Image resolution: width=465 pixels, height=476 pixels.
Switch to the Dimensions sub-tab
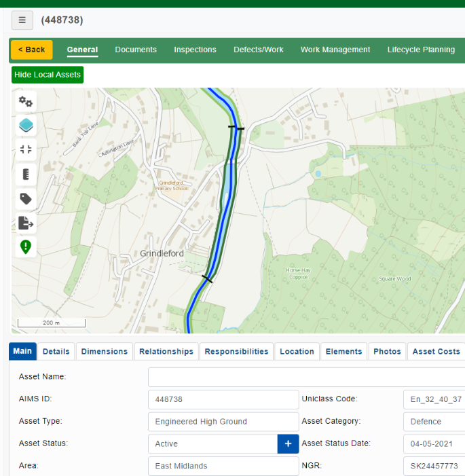[105, 351]
